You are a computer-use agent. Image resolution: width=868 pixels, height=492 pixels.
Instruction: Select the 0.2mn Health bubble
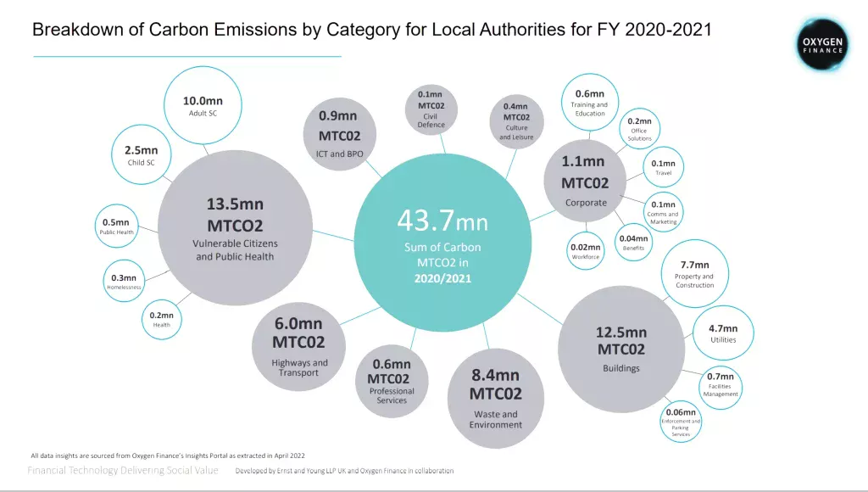(x=162, y=319)
